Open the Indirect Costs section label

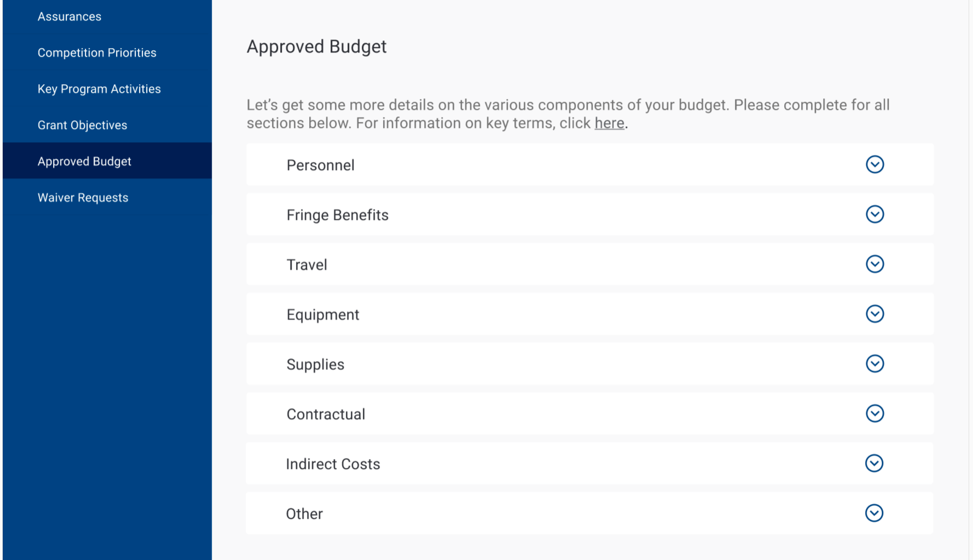333,464
